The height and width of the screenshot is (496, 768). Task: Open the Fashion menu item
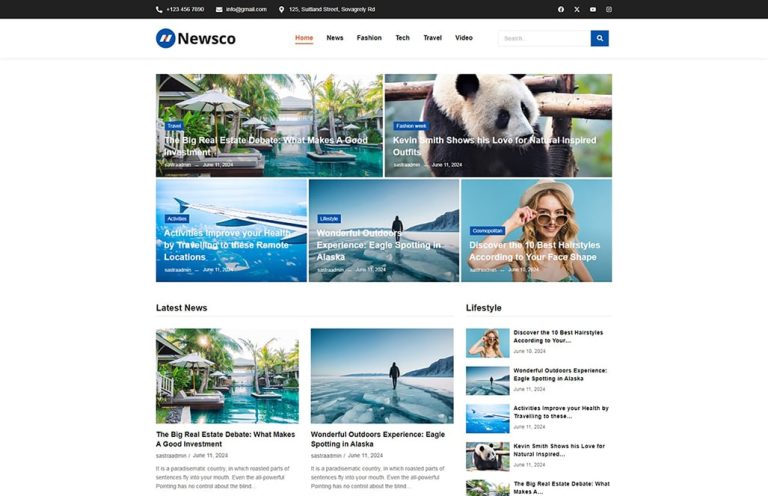coord(369,38)
